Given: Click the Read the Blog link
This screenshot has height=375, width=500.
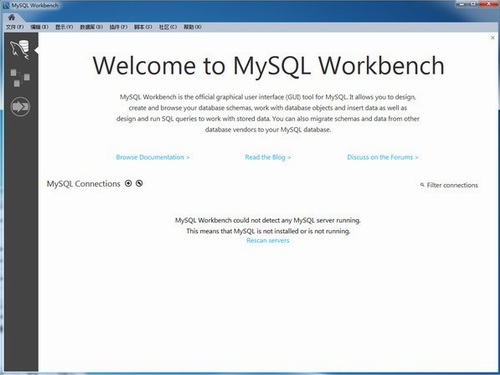Looking at the screenshot, I should click(268, 157).
